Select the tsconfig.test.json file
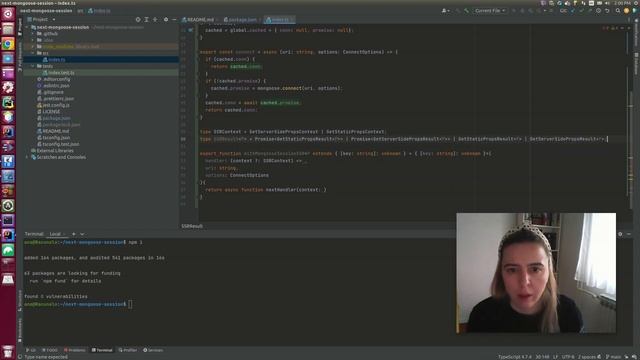Viewport: 640px width, 360px height. [58, 144]
